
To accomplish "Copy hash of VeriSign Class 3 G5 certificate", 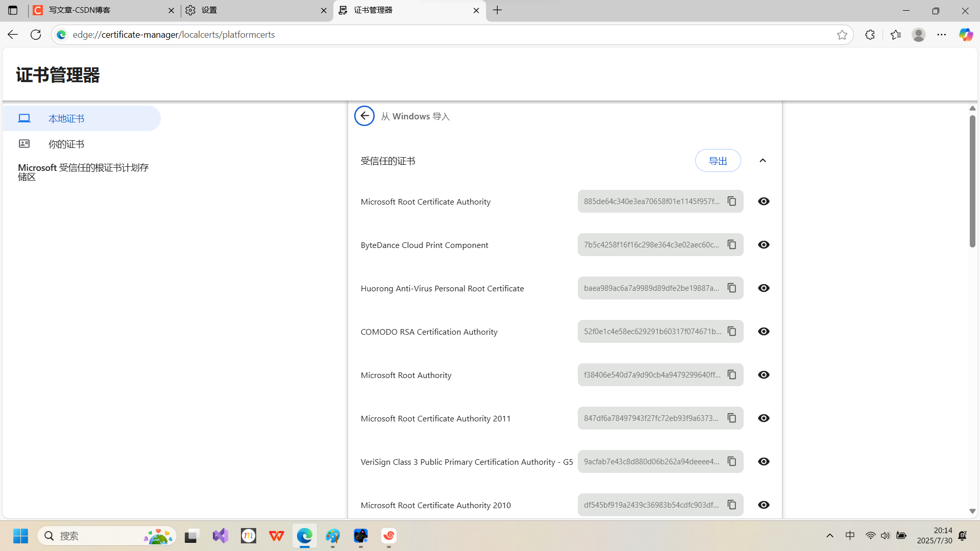I will pos(731,462).
